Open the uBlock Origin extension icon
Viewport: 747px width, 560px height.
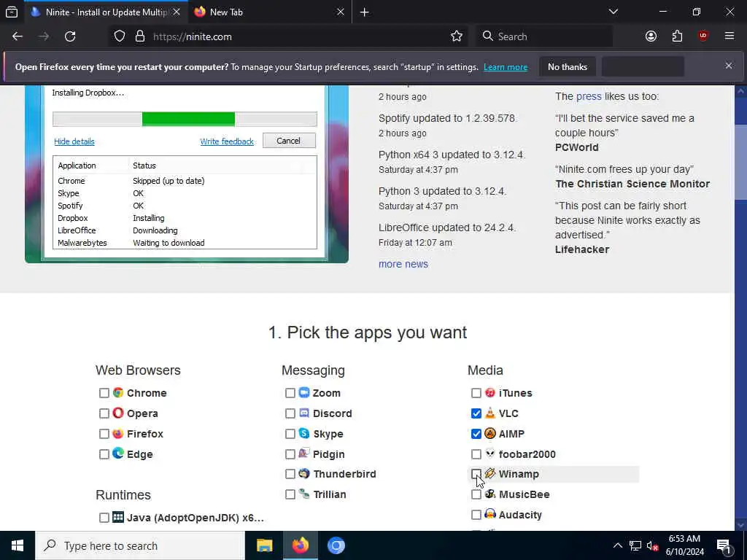point(703,36)
